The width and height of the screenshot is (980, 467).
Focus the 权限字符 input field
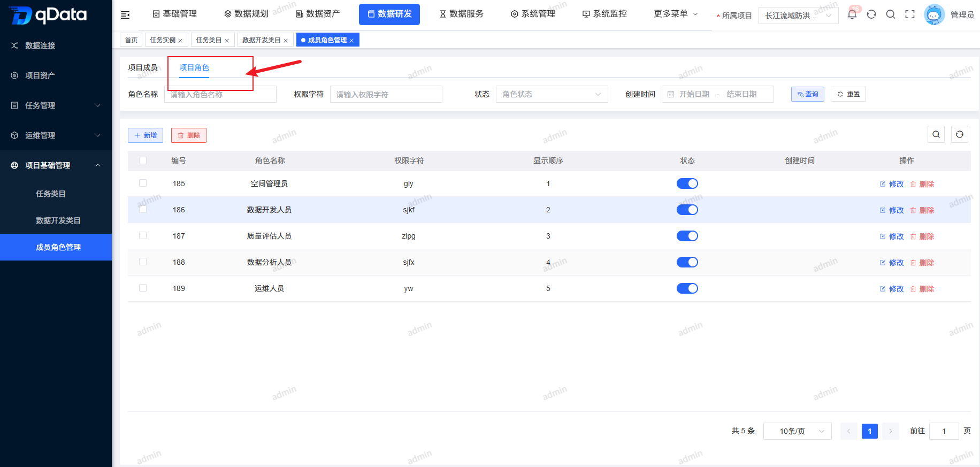pos(386,94)
